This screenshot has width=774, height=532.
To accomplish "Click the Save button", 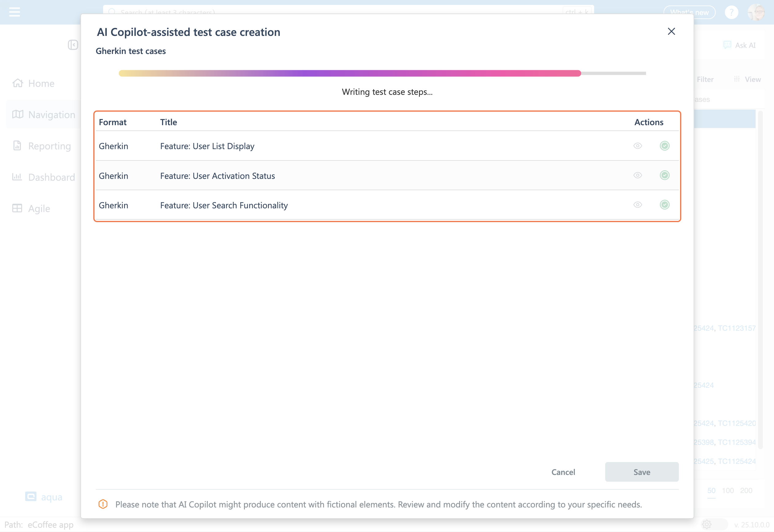I will pyautogui.click(x=641, y=472).
